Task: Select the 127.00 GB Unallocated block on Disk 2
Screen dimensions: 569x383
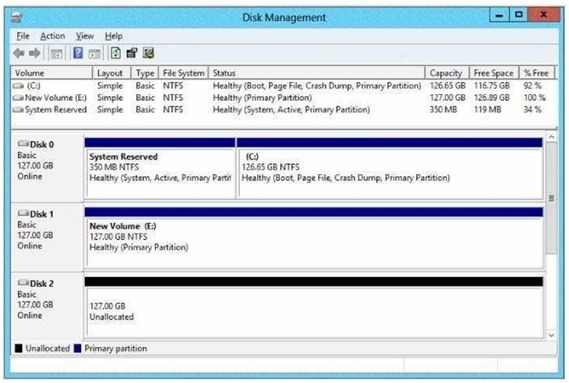Action: 314,307
